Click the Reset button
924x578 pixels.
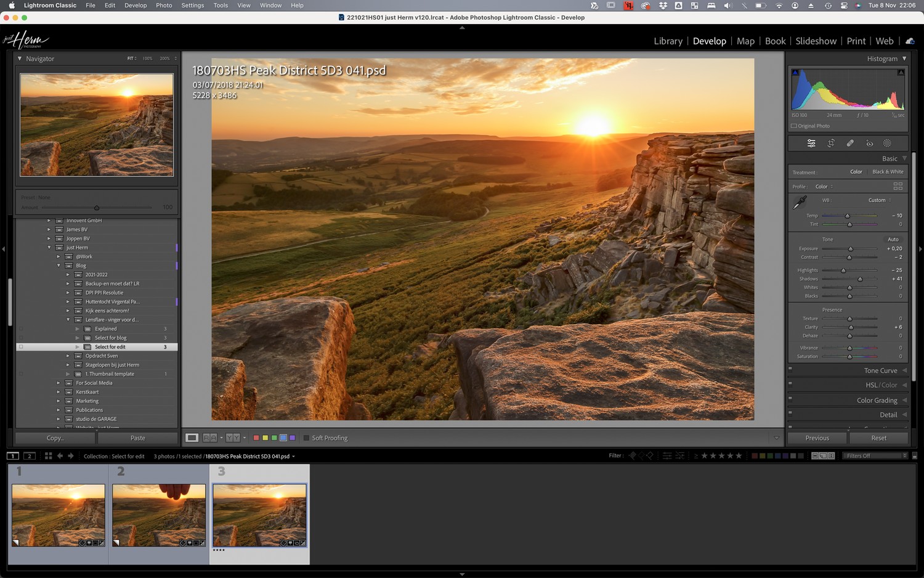(x=878, y=438)
